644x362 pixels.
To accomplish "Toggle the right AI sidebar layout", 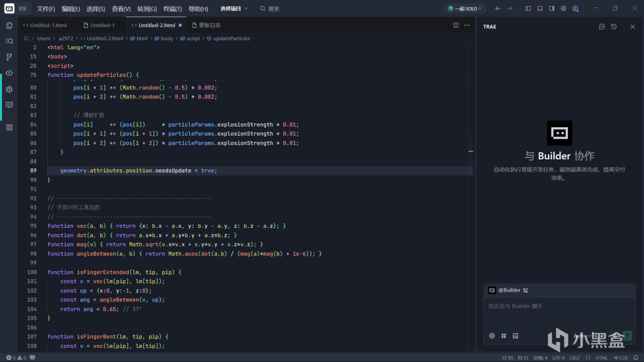I will (551, 9).
